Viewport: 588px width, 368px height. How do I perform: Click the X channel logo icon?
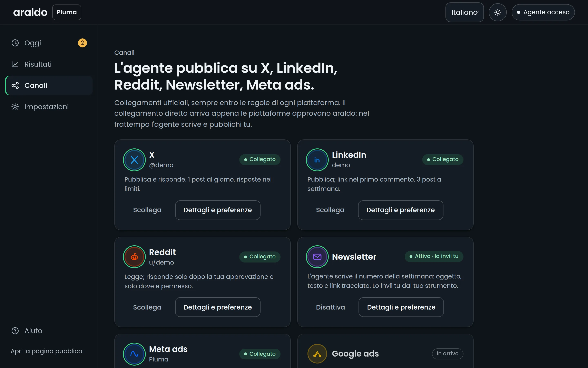point(134,160)
